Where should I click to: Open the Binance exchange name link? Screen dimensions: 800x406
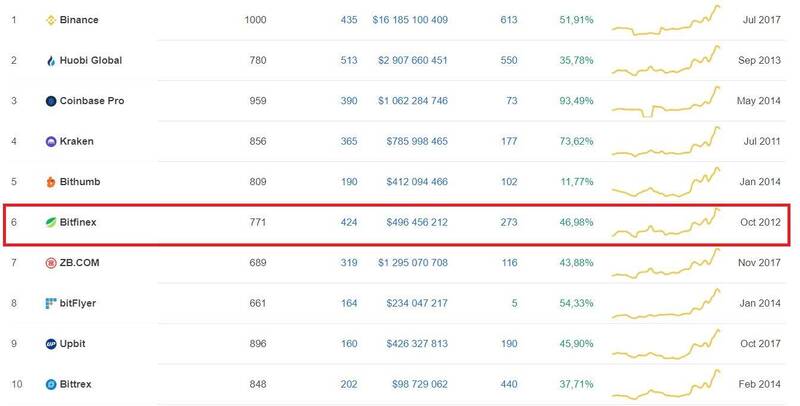click(x=79, y=20)
